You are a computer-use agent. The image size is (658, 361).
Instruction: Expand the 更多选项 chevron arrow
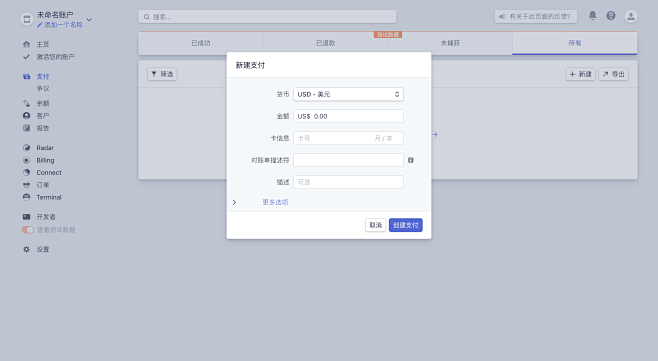pos(234,202)
